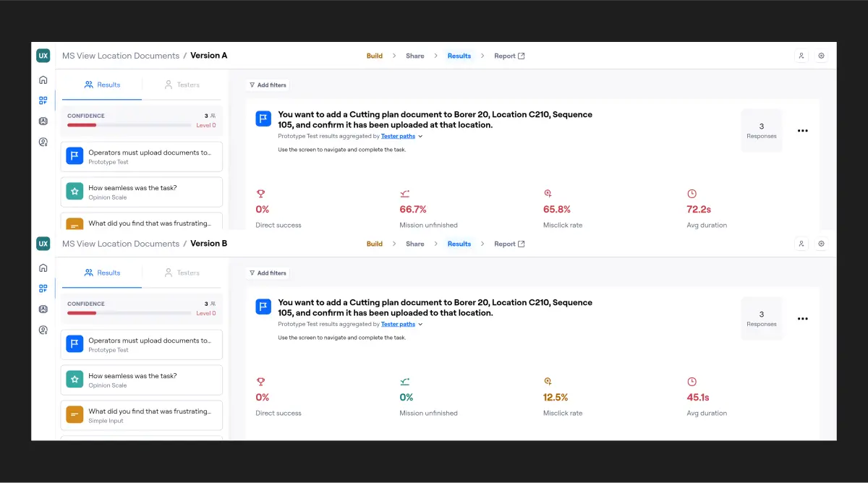This screenshot has height=483, width=868.
Task: Click the home icon in Version A sidebar
Action: point(43,80)
